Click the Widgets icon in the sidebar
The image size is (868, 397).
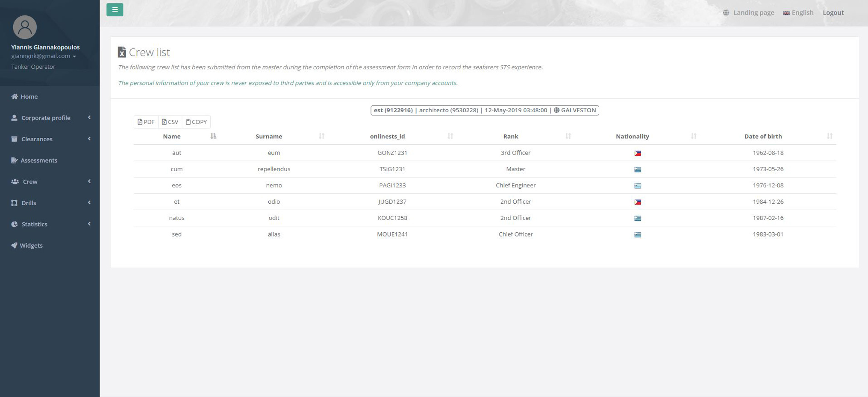click(x=14, y=245)
